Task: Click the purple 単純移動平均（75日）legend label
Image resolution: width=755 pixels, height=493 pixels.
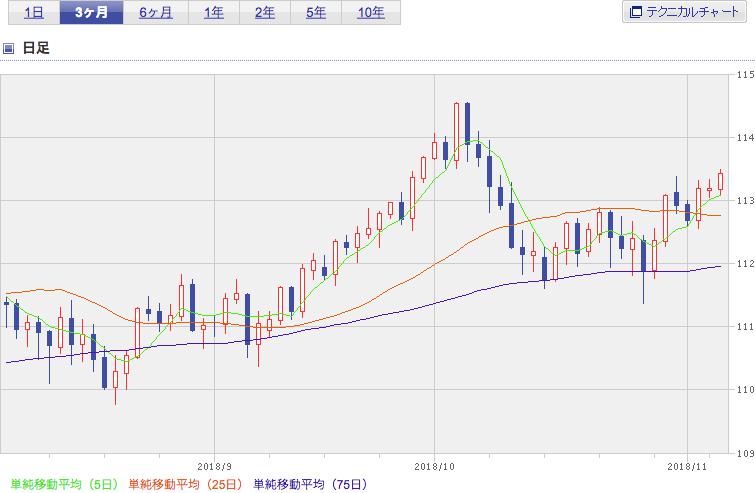Action: click(311, 484)
